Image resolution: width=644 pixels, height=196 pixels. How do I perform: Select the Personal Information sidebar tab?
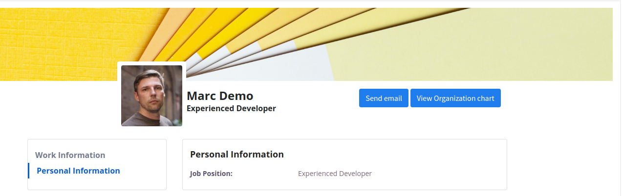coord(78,171)
